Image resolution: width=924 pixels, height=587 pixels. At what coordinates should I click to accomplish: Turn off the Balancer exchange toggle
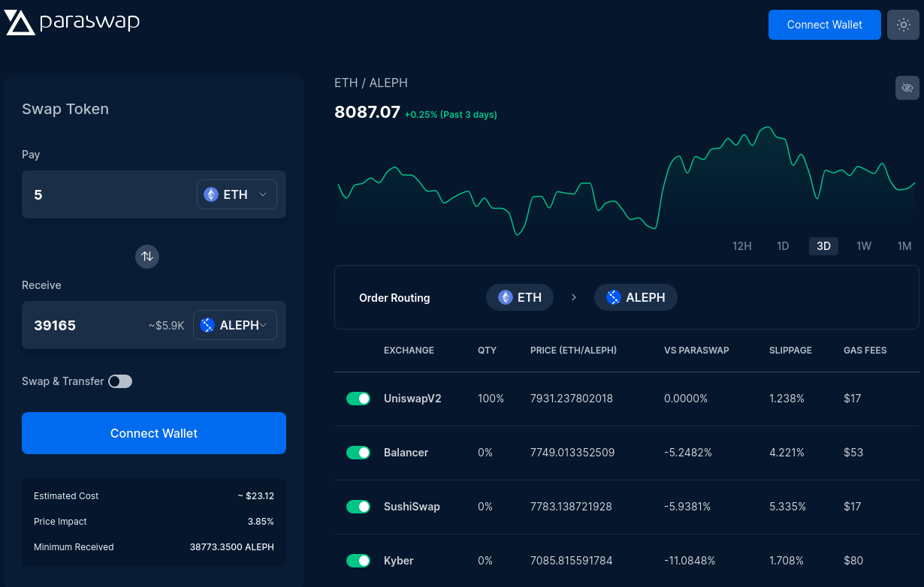pyautogui.click(x=358, y=453)
